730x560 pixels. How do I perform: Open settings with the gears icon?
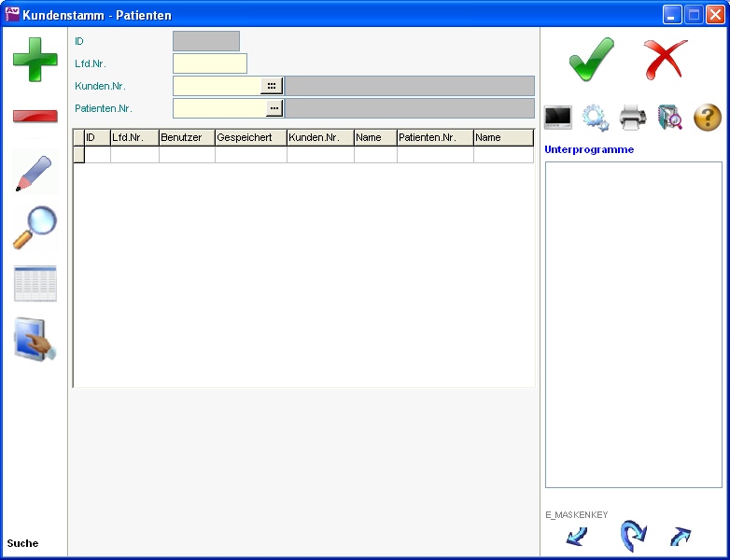coord(596,118)
